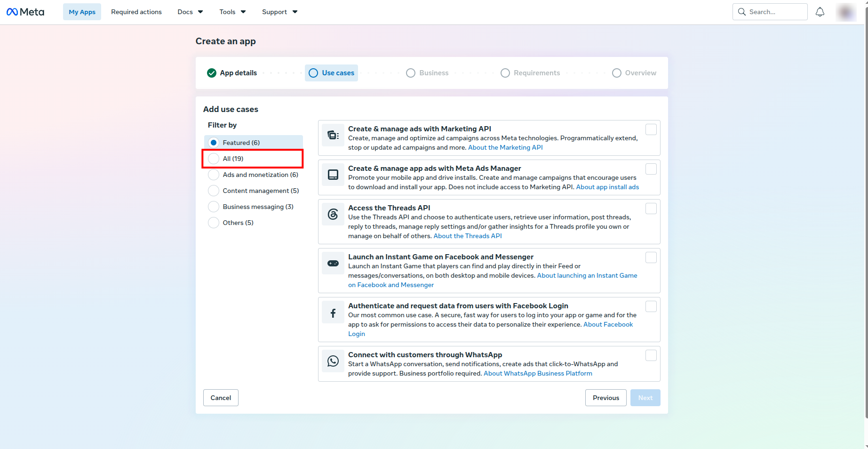
Task: Open Required actions in top nav
Action: point(136,12)
